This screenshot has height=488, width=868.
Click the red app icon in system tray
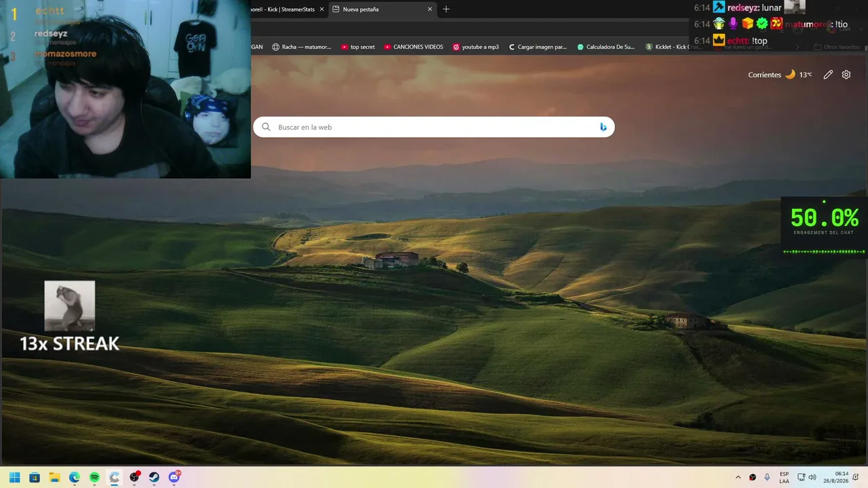pos(753,477)
